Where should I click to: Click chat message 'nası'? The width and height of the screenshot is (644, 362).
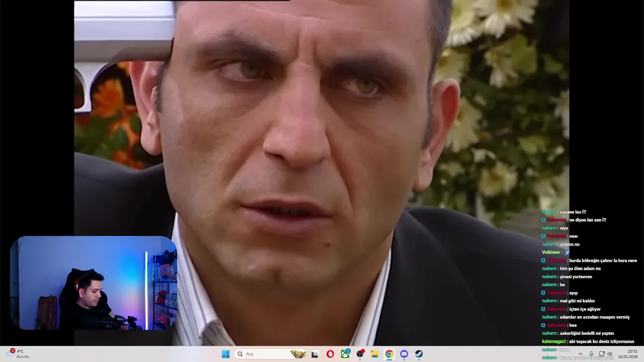pos(573,236)
